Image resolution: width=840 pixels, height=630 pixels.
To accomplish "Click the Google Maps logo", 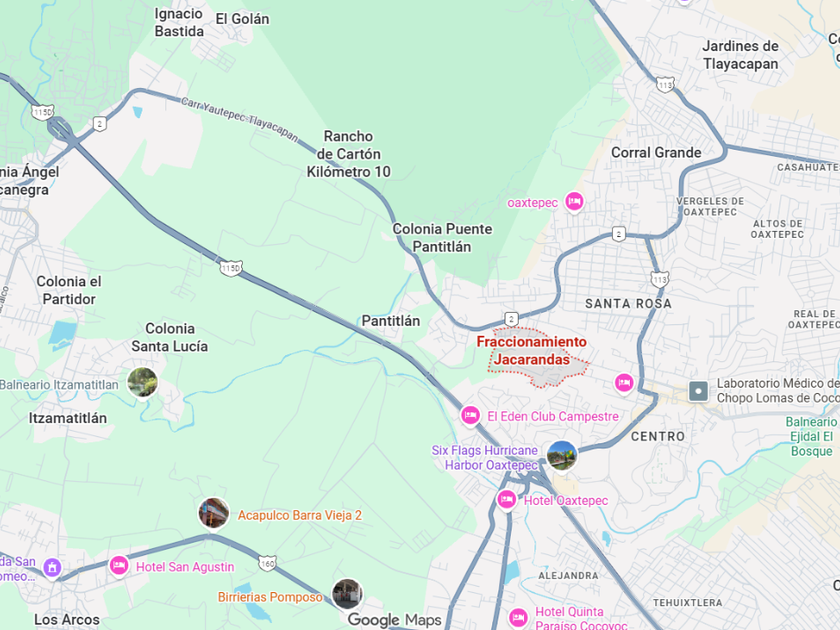I will tap(394, 620).
